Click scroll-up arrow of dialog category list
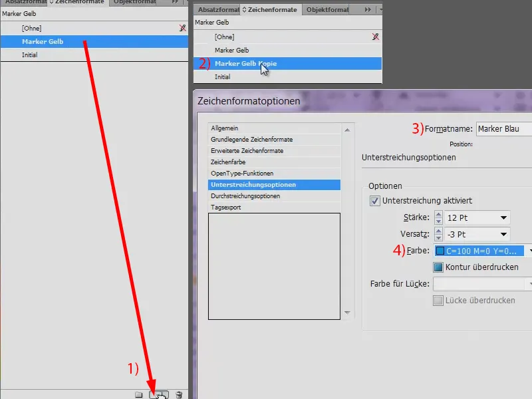This screenshot has height=399, width=532. point(347,130)
